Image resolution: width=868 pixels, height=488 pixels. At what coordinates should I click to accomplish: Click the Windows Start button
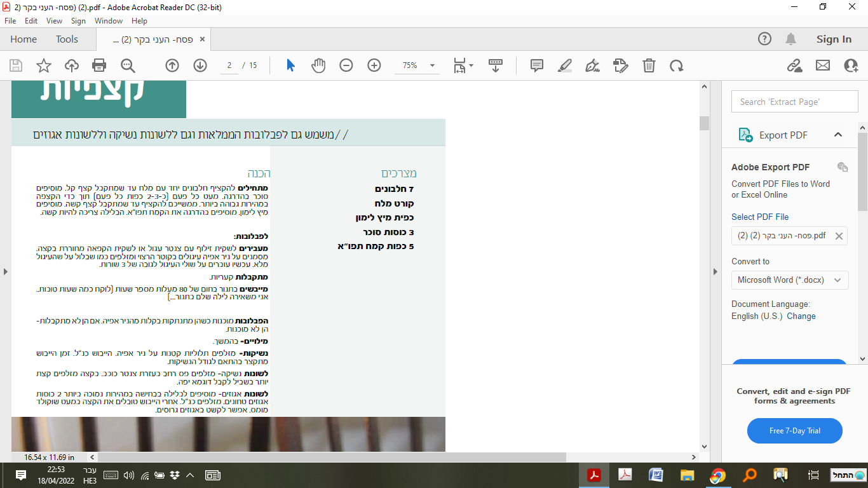pyautogui.click(x=850, y=475)
